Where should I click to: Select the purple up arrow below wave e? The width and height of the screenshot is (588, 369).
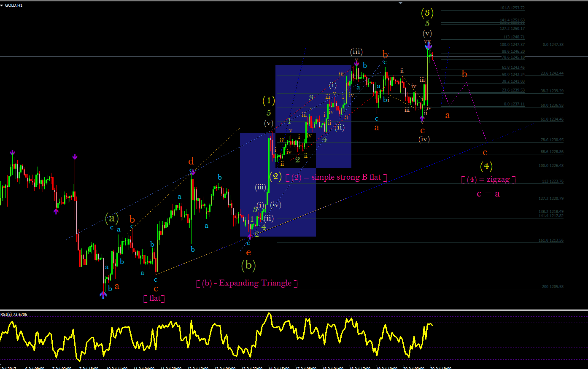pyautogui.click(x=250, y=237)
